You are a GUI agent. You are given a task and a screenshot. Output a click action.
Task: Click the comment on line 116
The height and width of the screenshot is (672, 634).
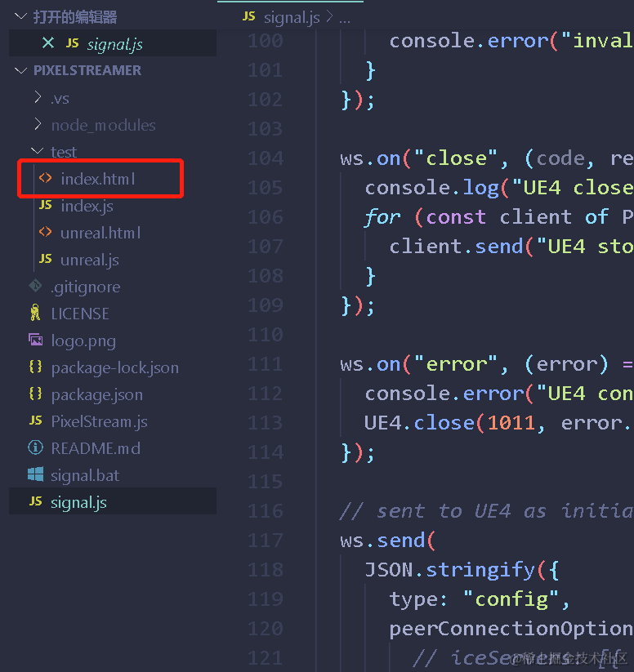(487, 511)
